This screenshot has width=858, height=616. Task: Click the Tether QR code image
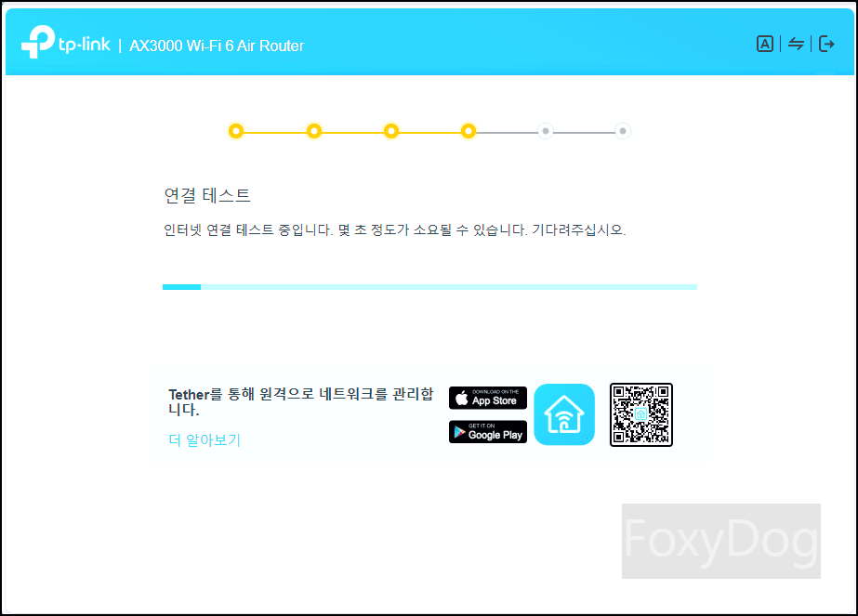[x=640, y=414]
